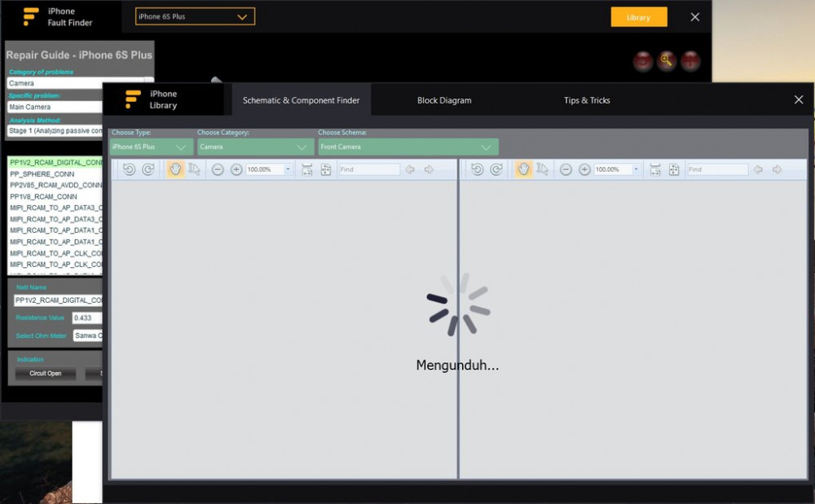Enable the hand pan tool in left viewer

click(x=175, y=169)
